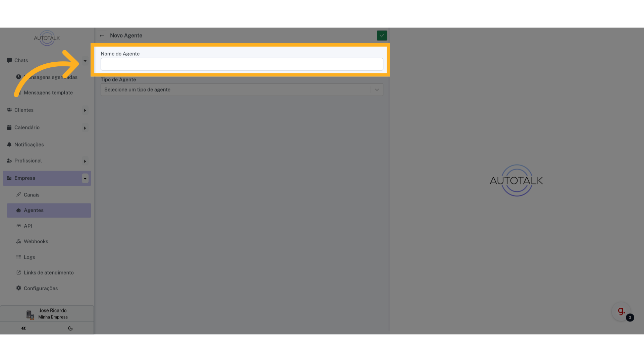This screenshot has height=362, width=644.
Task: Click the Nome do Agente text field
Action: (x=242, y=64)
